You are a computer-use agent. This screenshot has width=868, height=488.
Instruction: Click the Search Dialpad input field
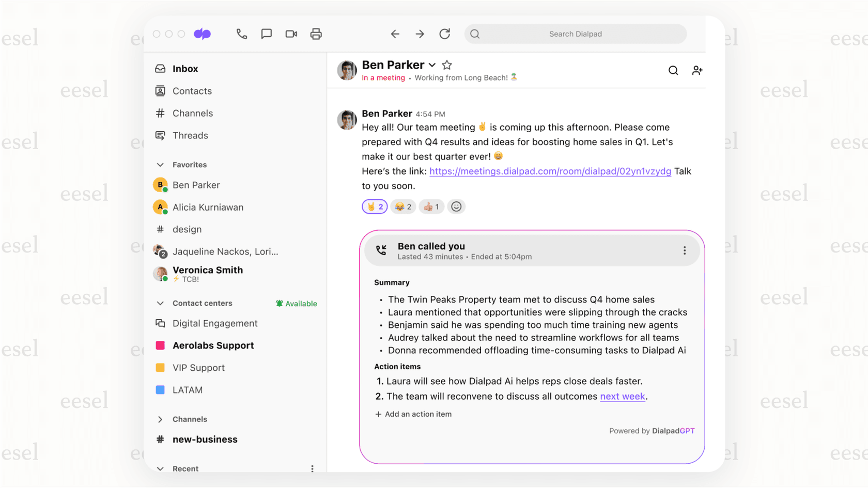575,34
